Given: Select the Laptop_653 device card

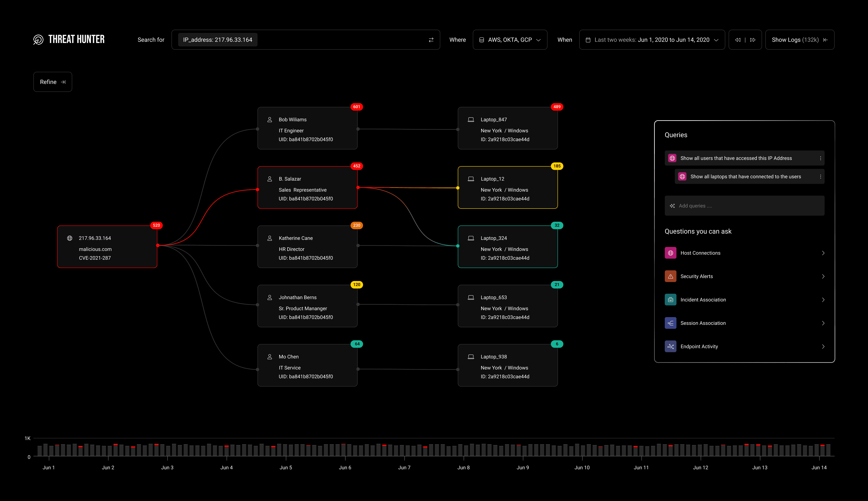Looking at the screenshot, I should [508, 306].
